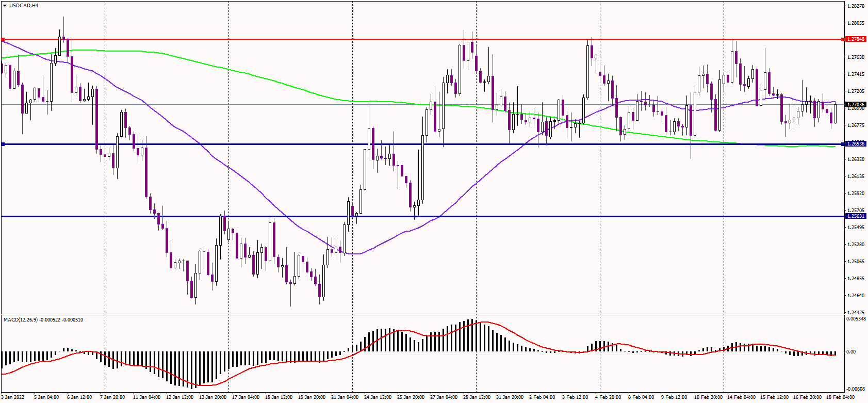868x403 pixels.
Task: Click the 19 Jan 20:00 time label
Action: coord(312,397)
